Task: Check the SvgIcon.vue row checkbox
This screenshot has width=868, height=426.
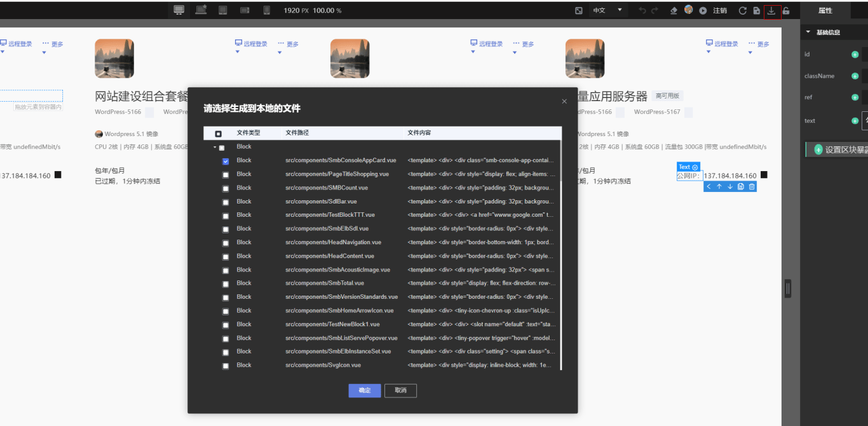Action: click(226, 366)
